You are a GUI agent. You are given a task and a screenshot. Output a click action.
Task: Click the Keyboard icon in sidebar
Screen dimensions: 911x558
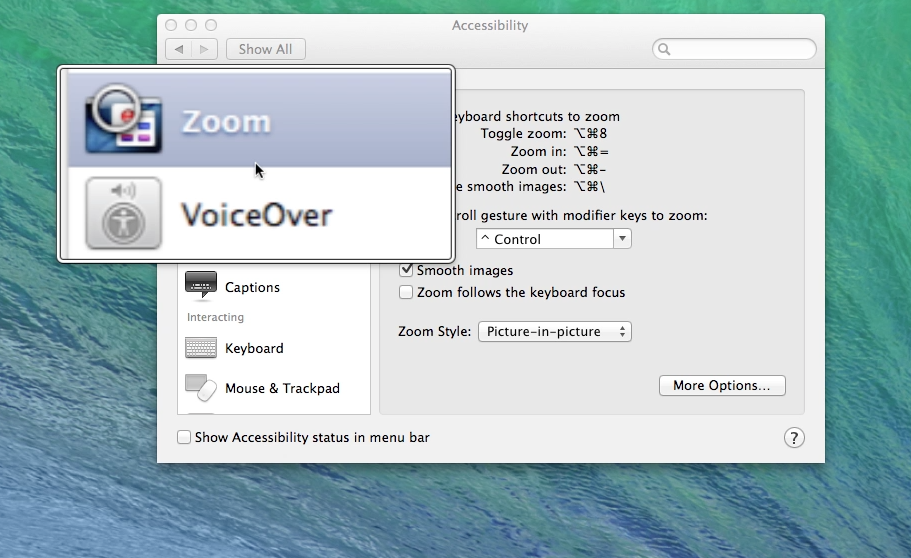point(200,348)
